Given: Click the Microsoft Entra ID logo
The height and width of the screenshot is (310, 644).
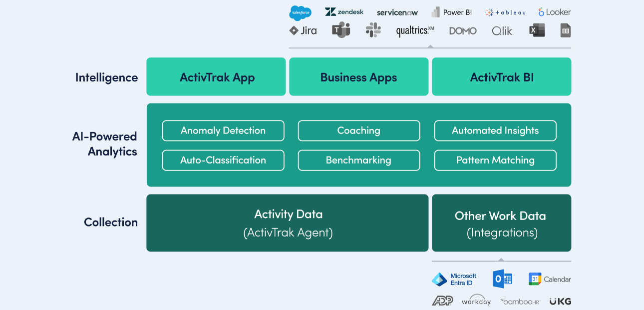Looking at the screenshot, I should [x=454, y=279].
